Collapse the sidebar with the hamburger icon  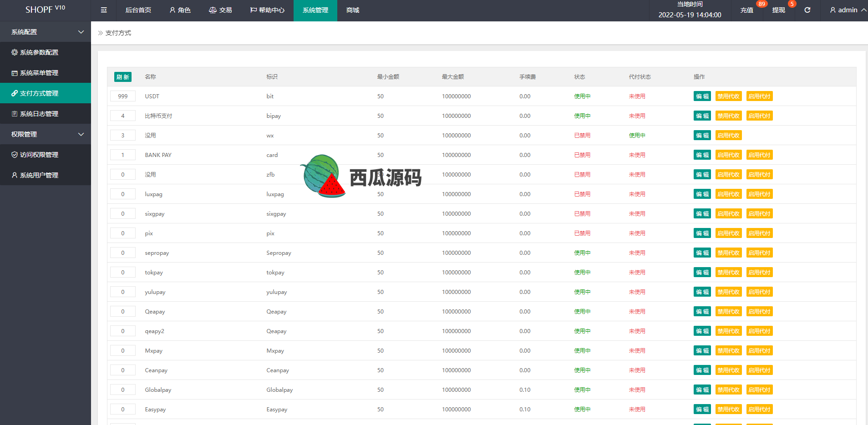click(x=104, y=10)
